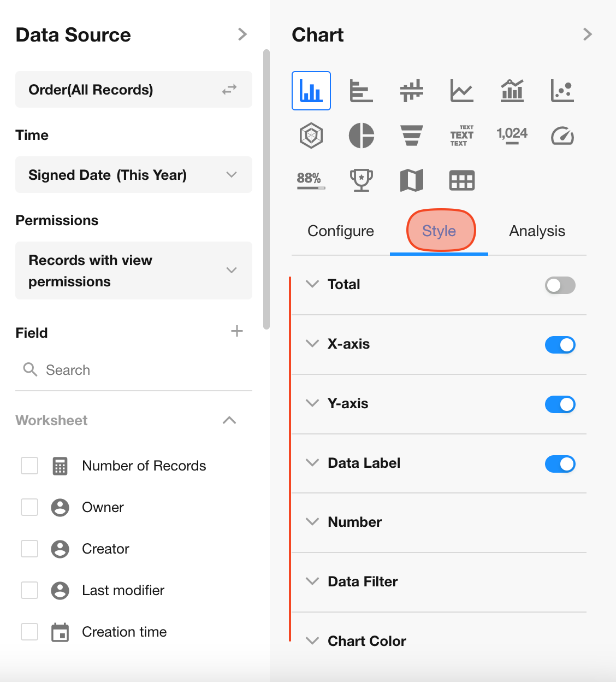Open the Records with view permissions dropdown
616x682 pixels.
coord(133,271)
